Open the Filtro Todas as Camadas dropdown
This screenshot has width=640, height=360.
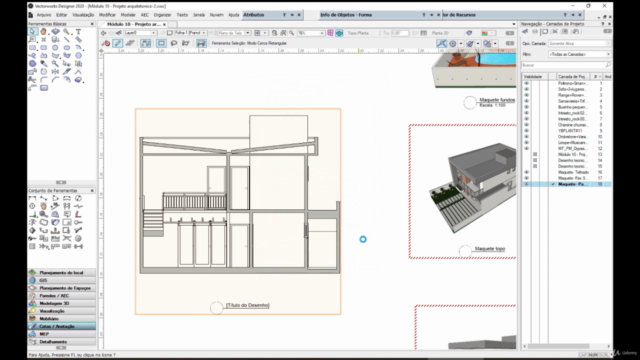click(580, 54)
